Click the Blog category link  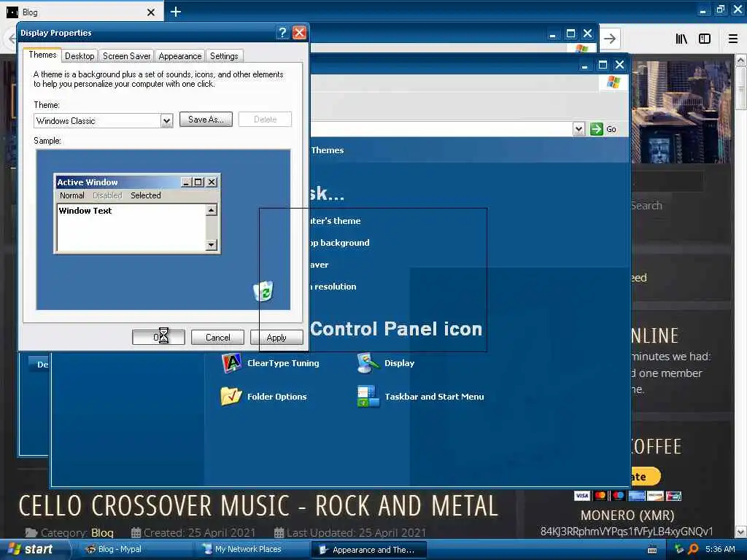click(102, 533)
